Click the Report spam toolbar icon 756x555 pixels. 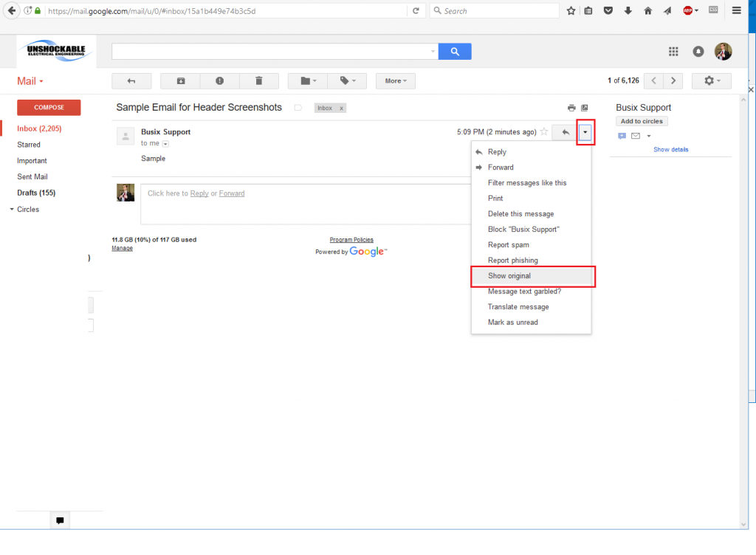coord(220,81)
